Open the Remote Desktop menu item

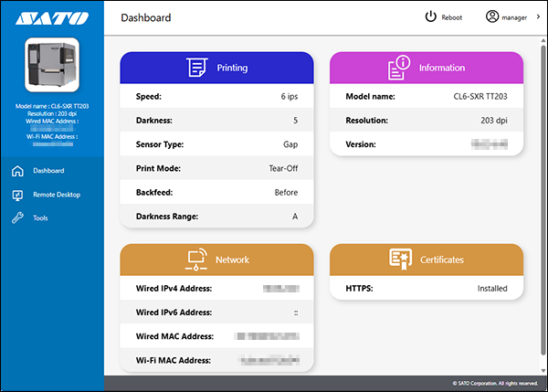pyautogui.click(x=57, y=195)
